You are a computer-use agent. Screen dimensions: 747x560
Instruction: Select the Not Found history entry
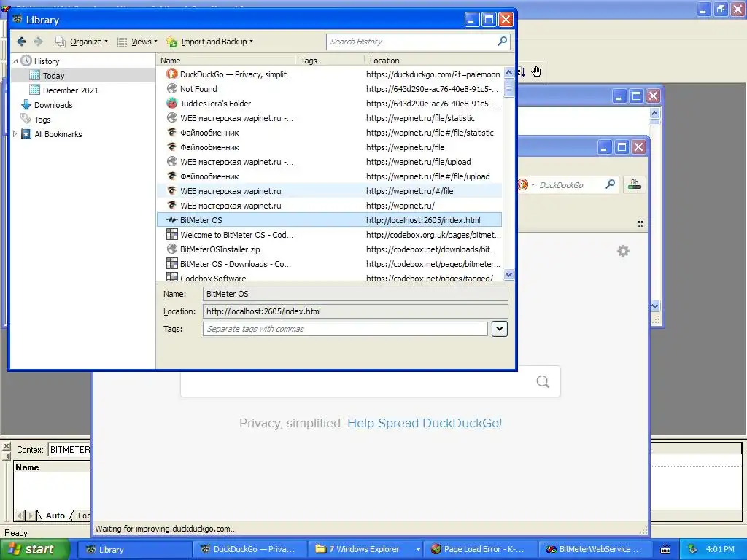pos(329,89)
